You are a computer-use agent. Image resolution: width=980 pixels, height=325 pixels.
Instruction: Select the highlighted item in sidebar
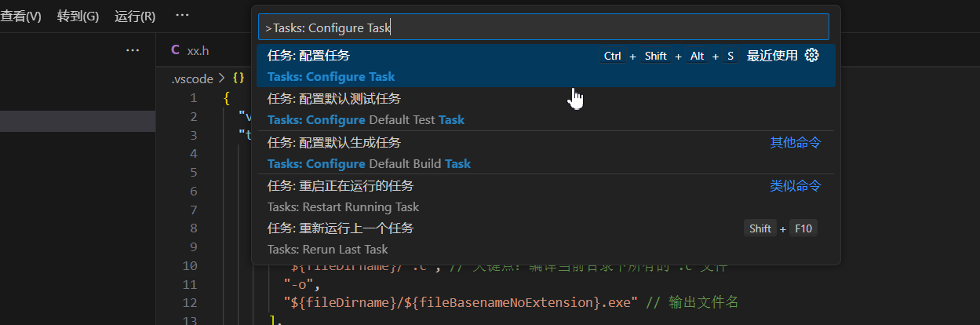[x=78, y=121]
